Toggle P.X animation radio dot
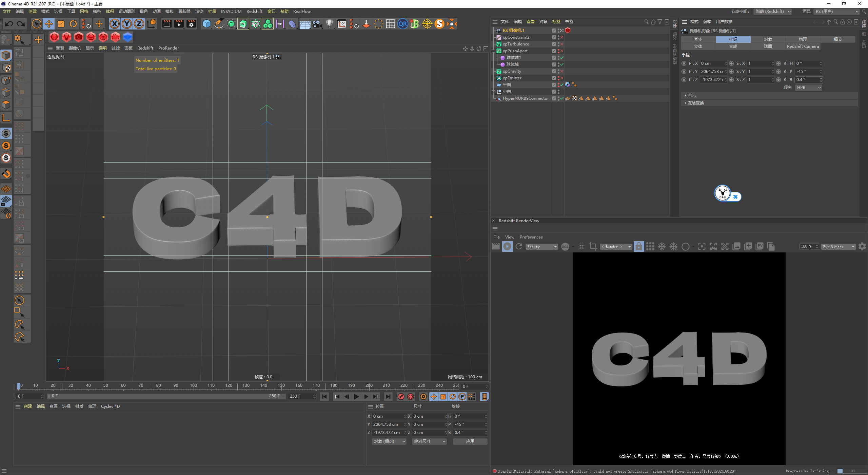868x475 pixels. [x=684, y=63]
